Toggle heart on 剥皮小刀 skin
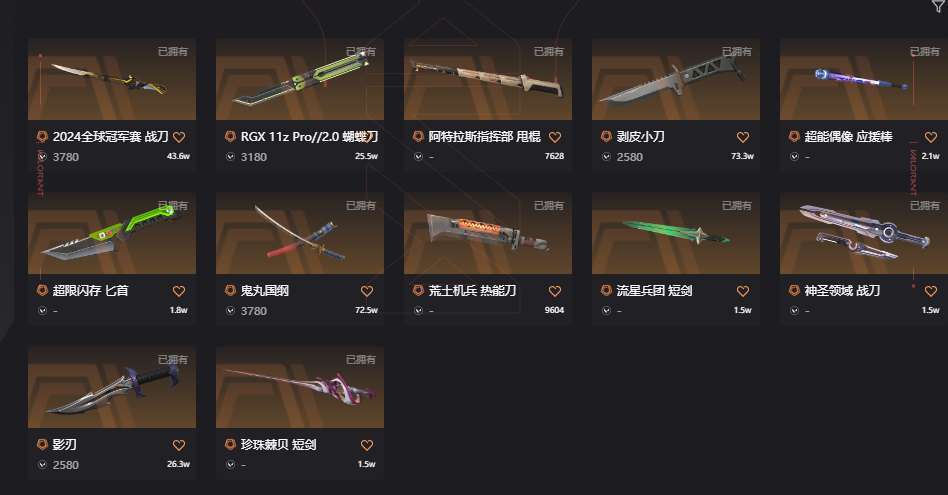Screen dimensions: 948x495 click(742, 137)
